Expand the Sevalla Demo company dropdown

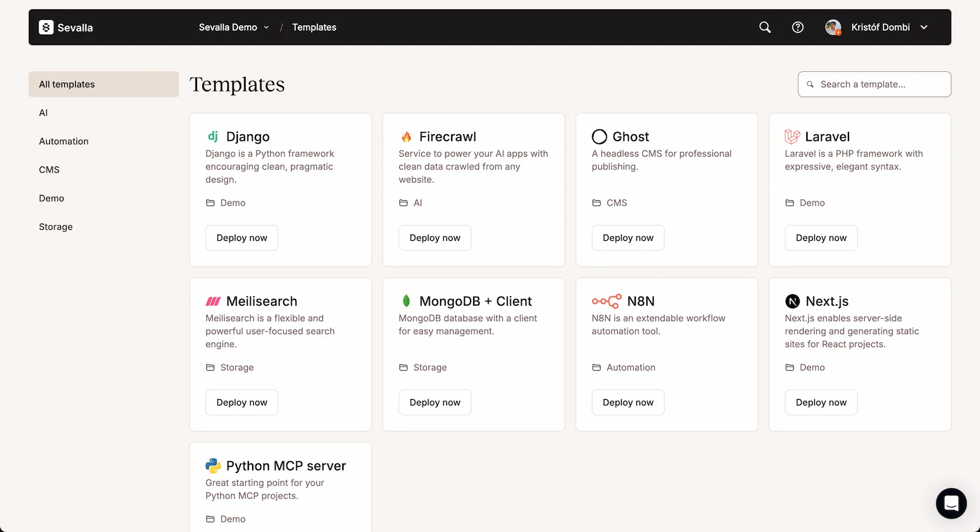point(234,27)
